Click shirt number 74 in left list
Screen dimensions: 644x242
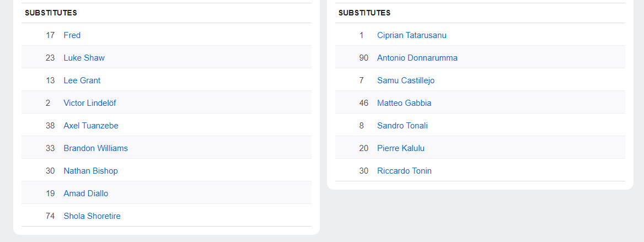(50, 216)
